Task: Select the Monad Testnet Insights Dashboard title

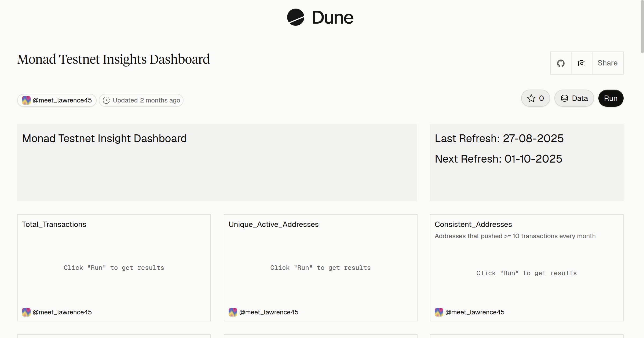Action: coord(114,59)
